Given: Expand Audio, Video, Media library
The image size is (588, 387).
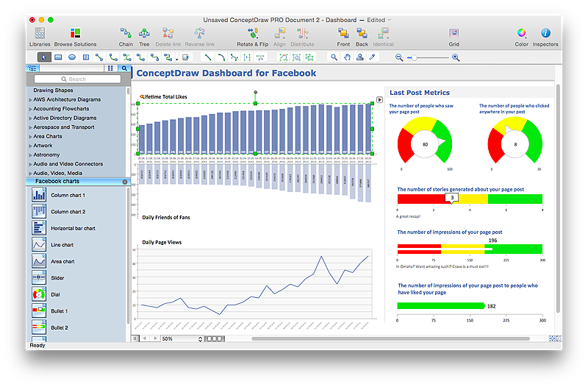Looking at the screenshot, I should (30, 174).
